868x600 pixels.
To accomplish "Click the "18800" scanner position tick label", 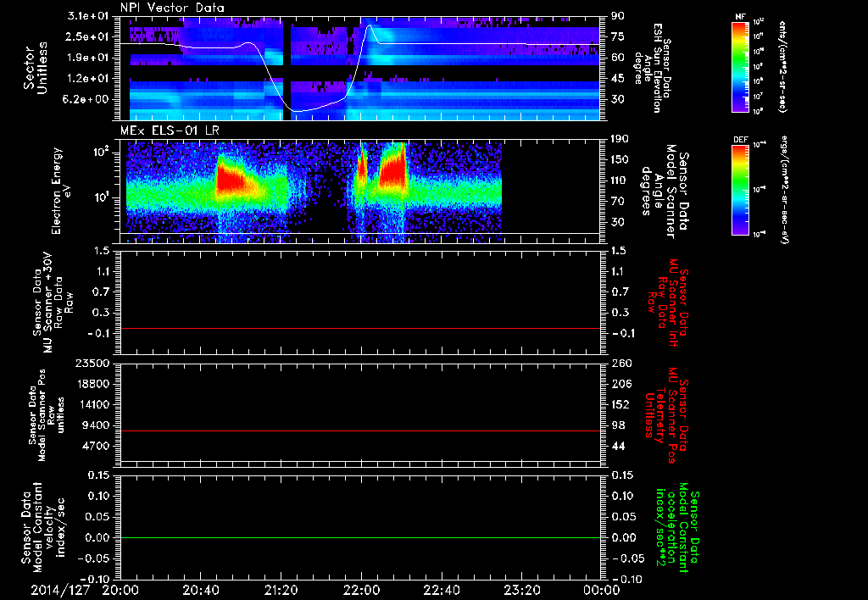I will (92, 384).
